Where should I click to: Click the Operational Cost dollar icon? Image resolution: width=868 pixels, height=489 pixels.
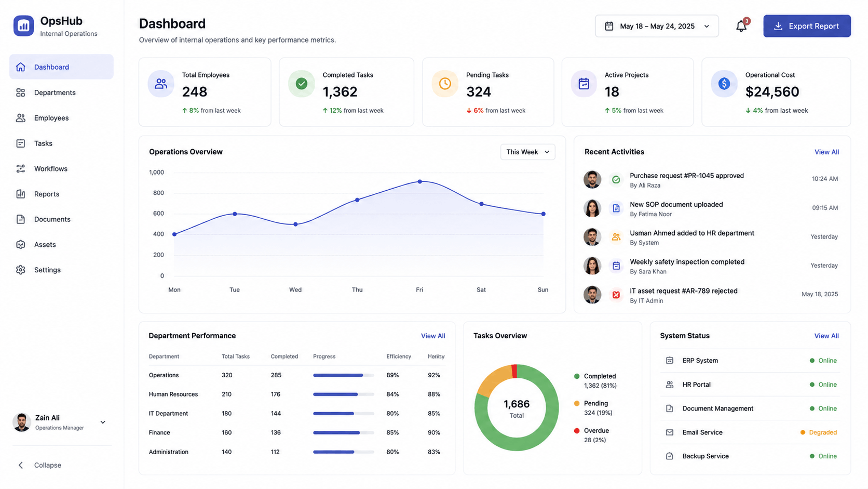[x=724, y=84]
